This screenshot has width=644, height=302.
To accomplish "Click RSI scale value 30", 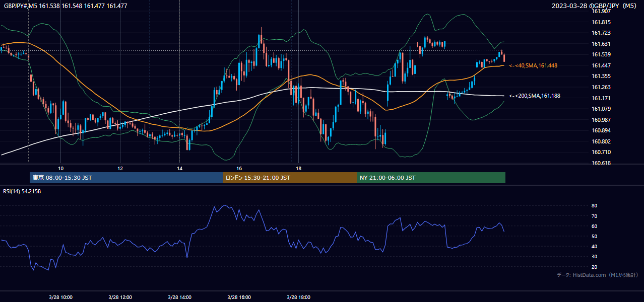I will (594, 257).
